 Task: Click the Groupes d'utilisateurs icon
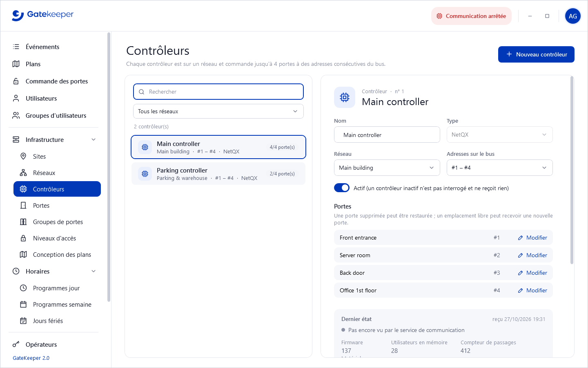(16, 115)
